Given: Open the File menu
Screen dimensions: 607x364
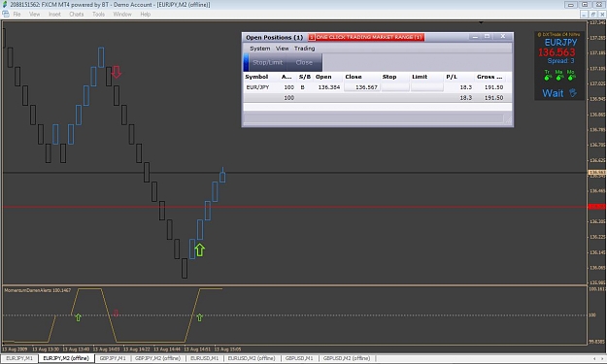Looking at the screenshot, I should pyautogui.click(x=17, y=15).
